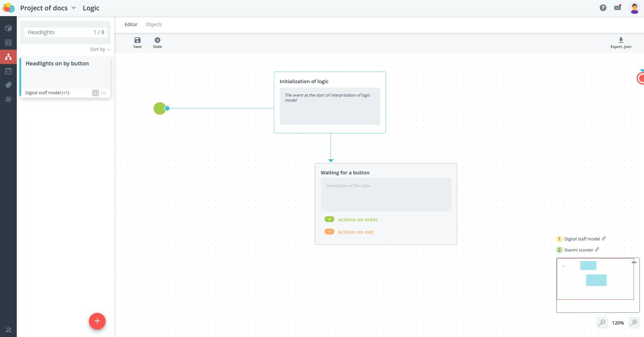The height and width of the screenshot is (337, 644).
Task: Select the Editor tab
Action: 131,24
